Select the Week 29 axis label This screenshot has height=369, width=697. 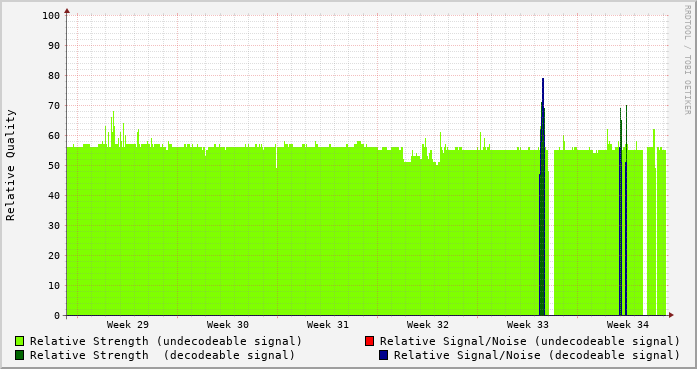click(128, 325)
